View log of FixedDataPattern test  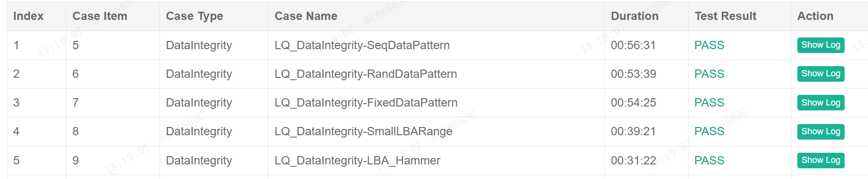click(821, 103)
